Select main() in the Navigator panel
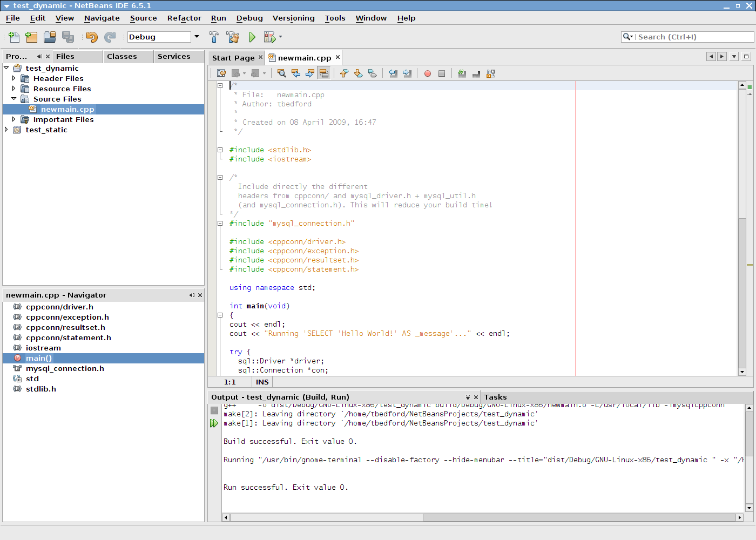Viewport: 756px width, 540px height. tap(38, 358)
